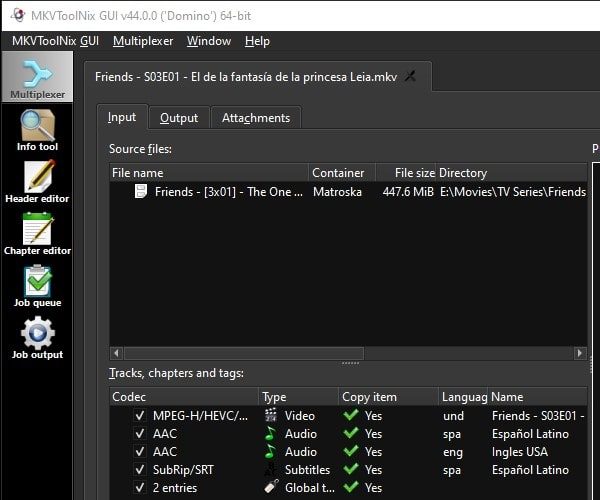Sort tracks by Copy item column header
600x500 pixels.
[x=388, y=397]
